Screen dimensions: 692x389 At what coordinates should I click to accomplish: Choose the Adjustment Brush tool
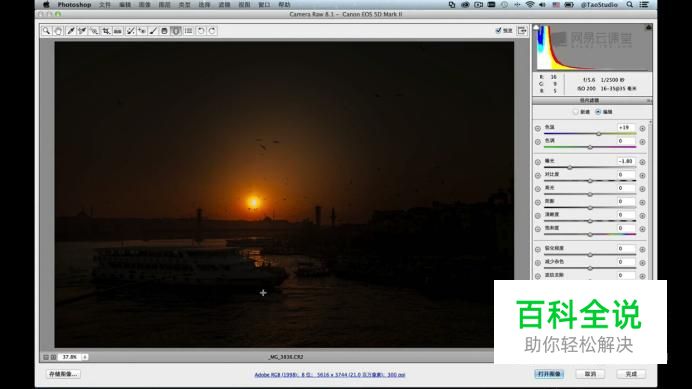click(153, 30)
